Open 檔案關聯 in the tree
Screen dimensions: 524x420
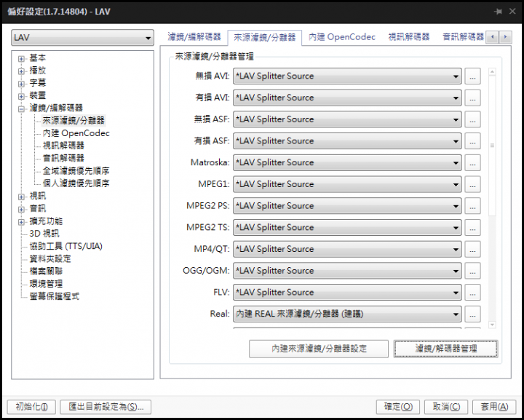click(x=46, y=271)
